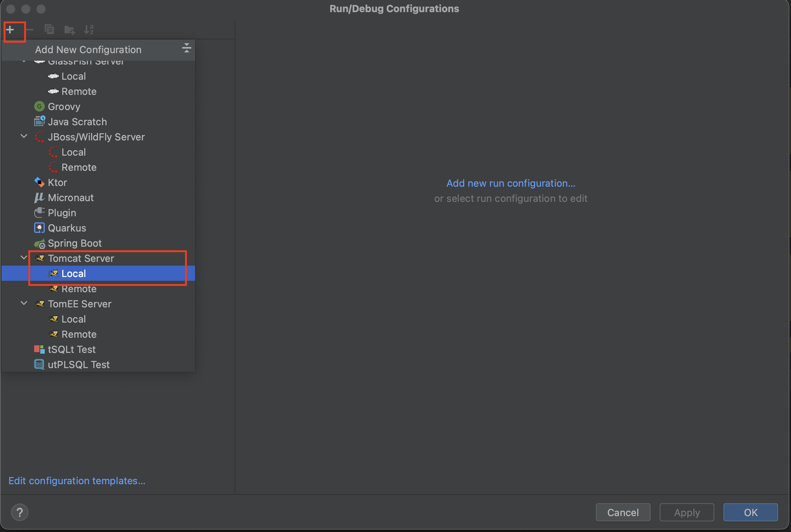Select the Quarkus configuration entry
This screenshot has width=791, height=532.
tap(67, 228)
